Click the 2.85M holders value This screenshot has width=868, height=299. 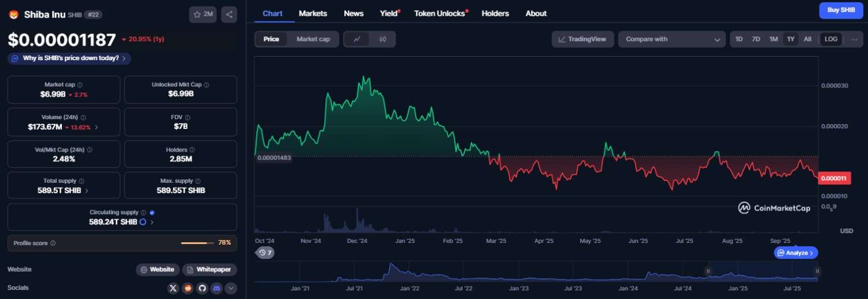tap(181, 158)
